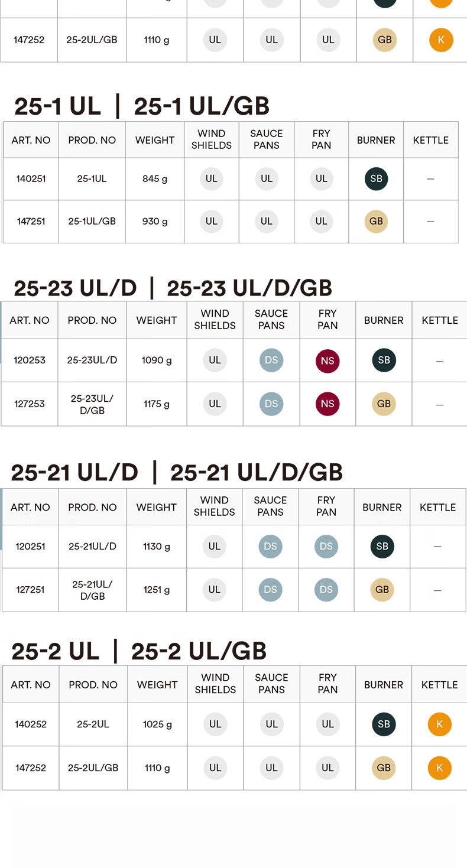Click the "25-1 UL | 25-1 UL/GB" heading
Image resolution: width=467 pixels, height=868 pixels.
pyautogui.click(x=142, y=106)
